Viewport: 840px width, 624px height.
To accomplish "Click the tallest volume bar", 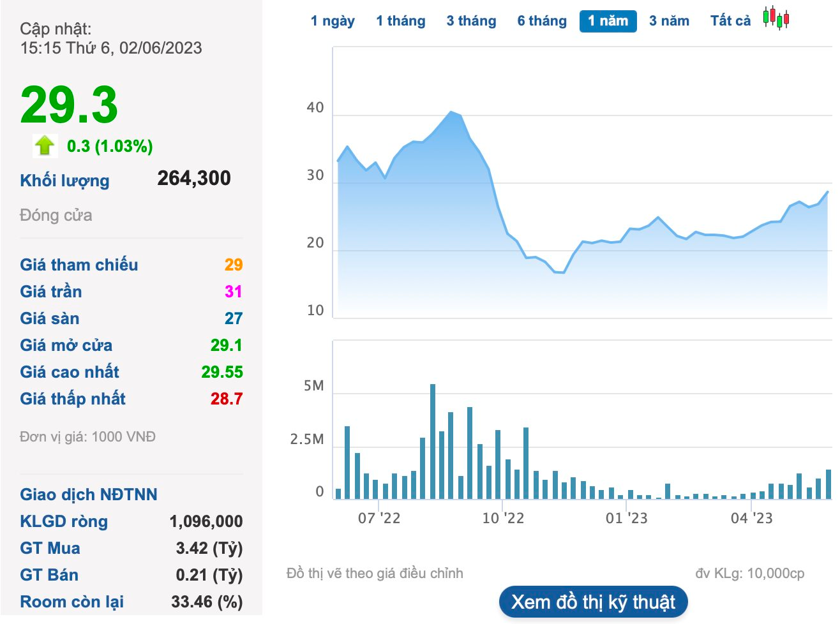I will coord(433,441).
